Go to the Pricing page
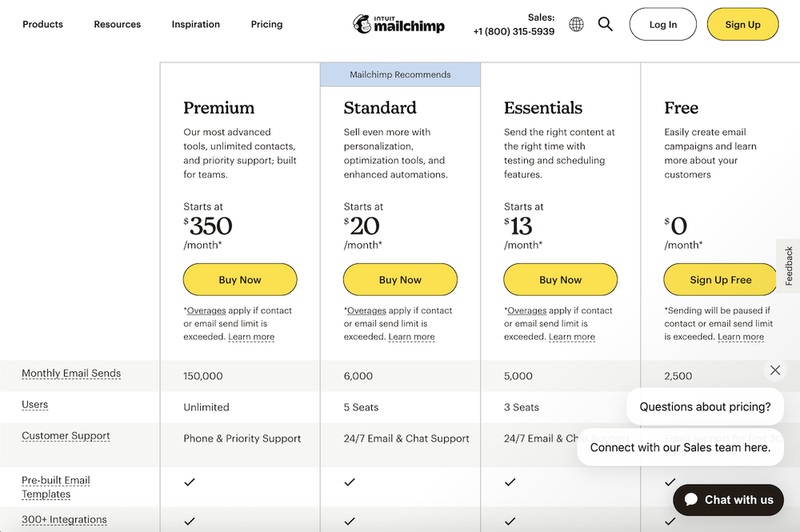Screen dimensions: 800x532 (x=266, y=25)
